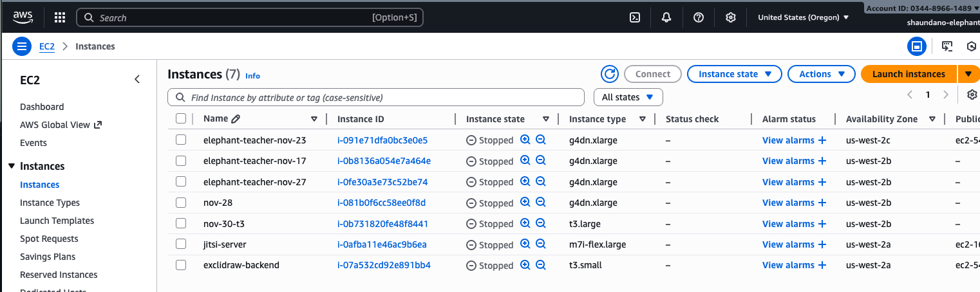Open the Instance state dropdown button
980x292 pixels.
pyautogui.click(x=735, y=74)
